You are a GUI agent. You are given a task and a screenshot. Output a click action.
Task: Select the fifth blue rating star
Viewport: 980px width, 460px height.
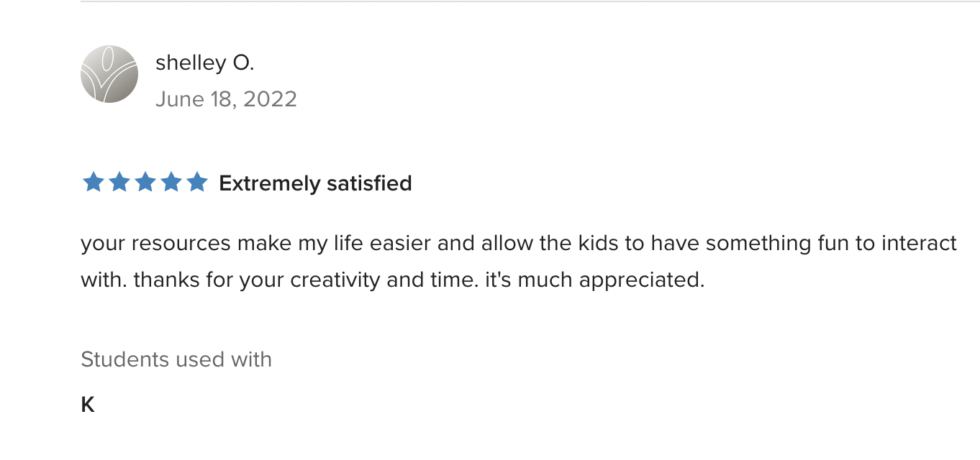[x=196, y=183]
